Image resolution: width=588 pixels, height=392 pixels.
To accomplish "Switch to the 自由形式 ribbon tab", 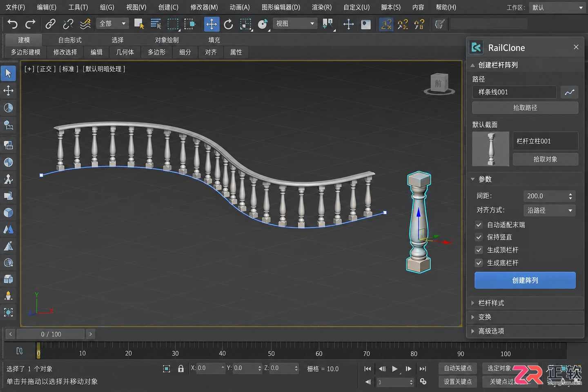I will click(x=70, y=40).
